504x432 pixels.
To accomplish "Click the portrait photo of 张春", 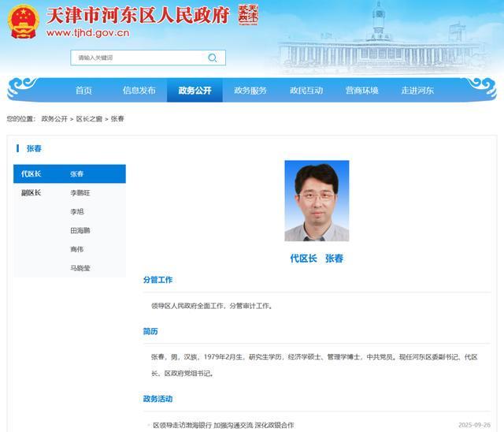I will click(x=317, y=201).
